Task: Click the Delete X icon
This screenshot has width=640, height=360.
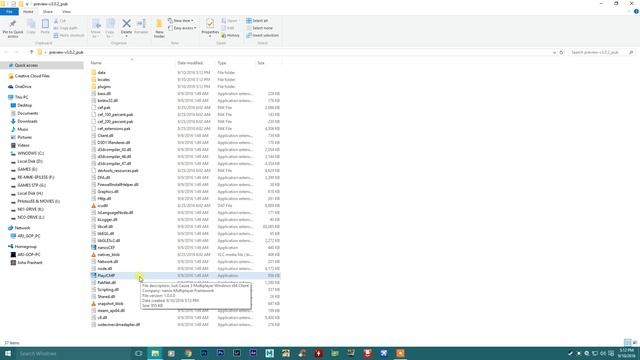Action: coord(127,24)
